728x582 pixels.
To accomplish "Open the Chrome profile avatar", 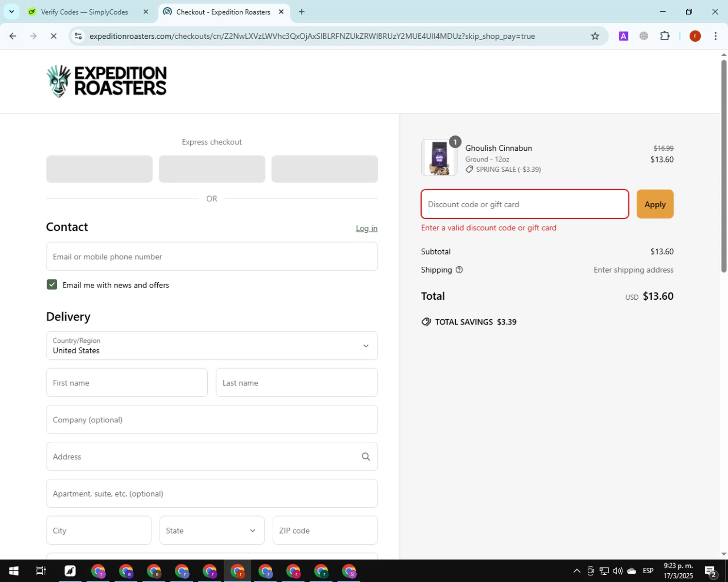I will tap(695, 36).
